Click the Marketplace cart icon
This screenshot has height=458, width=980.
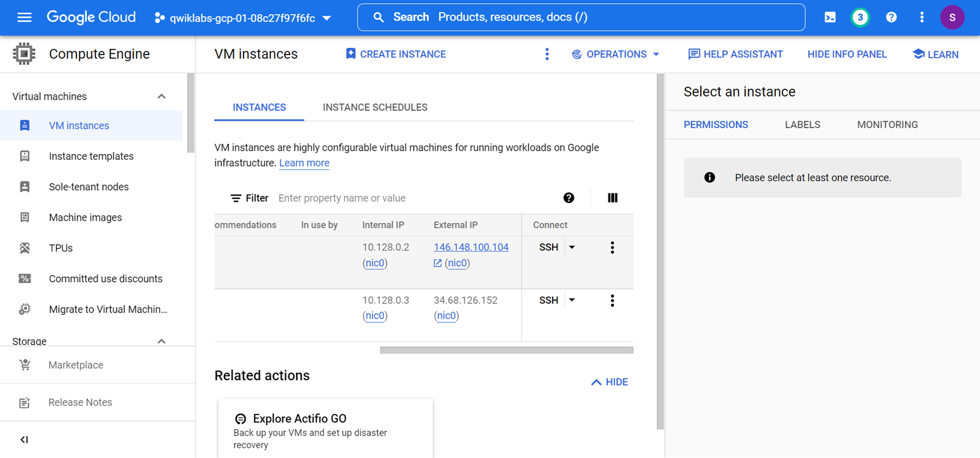[24, 365]
